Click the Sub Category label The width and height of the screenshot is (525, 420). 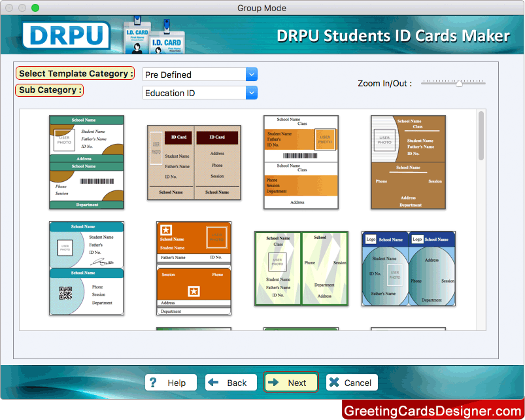[x=50, y=90]
